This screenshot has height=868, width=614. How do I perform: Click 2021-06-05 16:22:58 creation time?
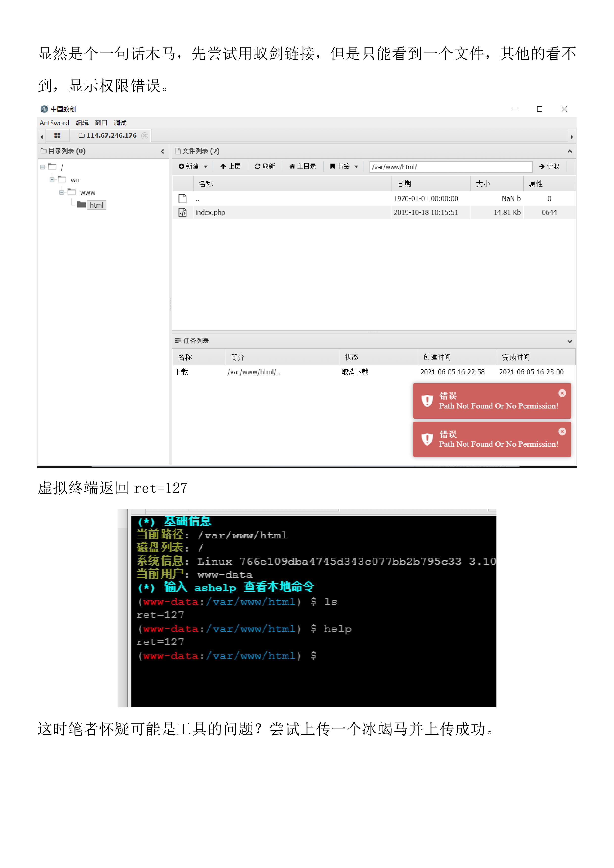tap(453, 372)
